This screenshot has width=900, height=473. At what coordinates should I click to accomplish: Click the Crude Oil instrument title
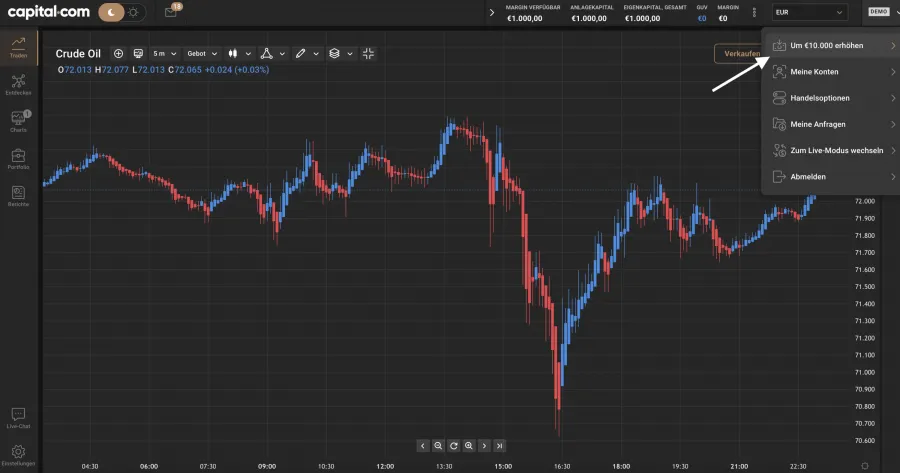78,53
